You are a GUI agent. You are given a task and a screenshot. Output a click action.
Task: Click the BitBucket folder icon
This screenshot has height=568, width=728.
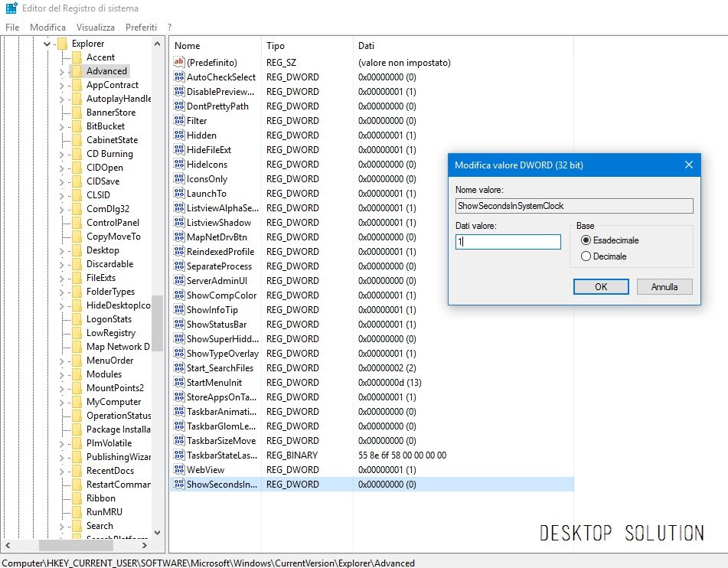click(x=76, y=126)
